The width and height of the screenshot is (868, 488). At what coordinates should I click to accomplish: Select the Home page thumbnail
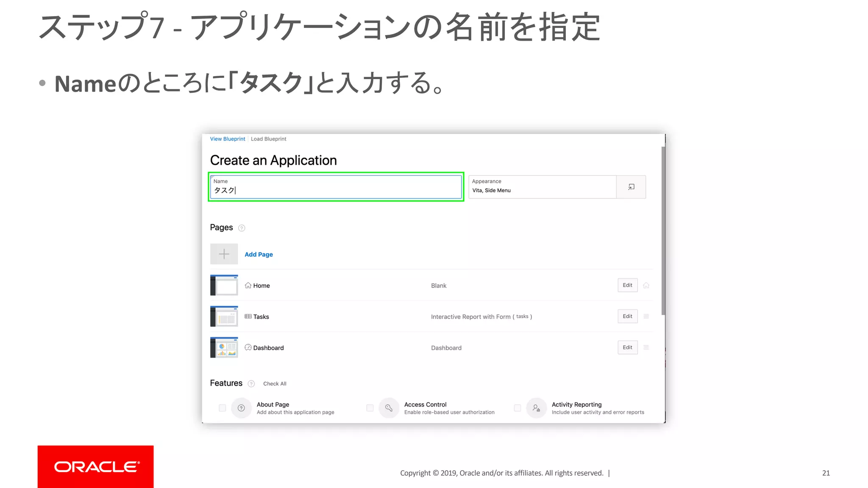(224, 285)
